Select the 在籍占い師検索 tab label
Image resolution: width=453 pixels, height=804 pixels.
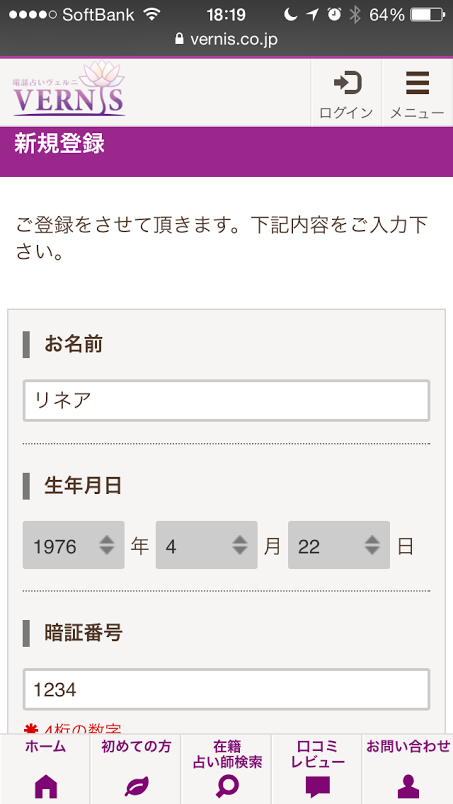click(x=227, y=754)
